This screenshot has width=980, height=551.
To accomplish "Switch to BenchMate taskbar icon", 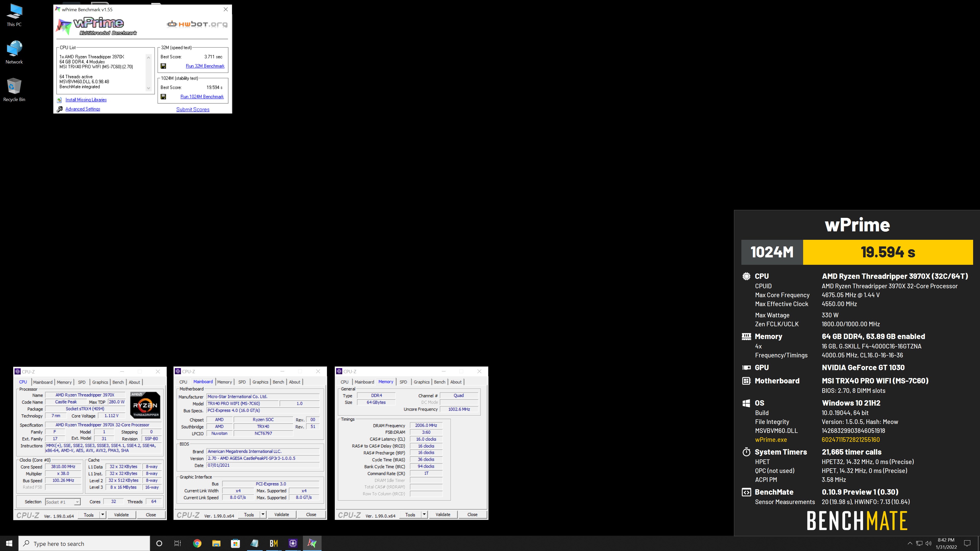I will tap(274, 543).
